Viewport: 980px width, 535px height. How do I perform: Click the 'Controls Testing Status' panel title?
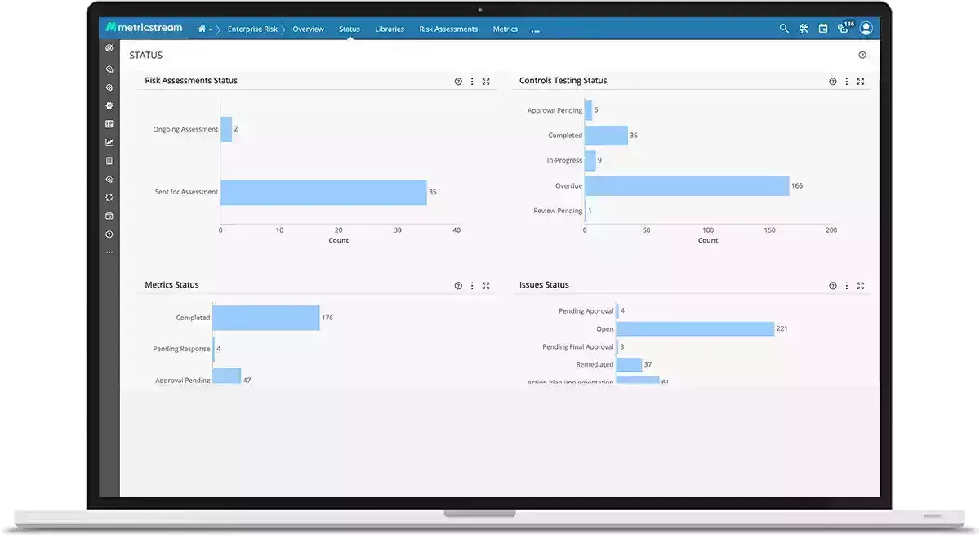click(563, 81)
